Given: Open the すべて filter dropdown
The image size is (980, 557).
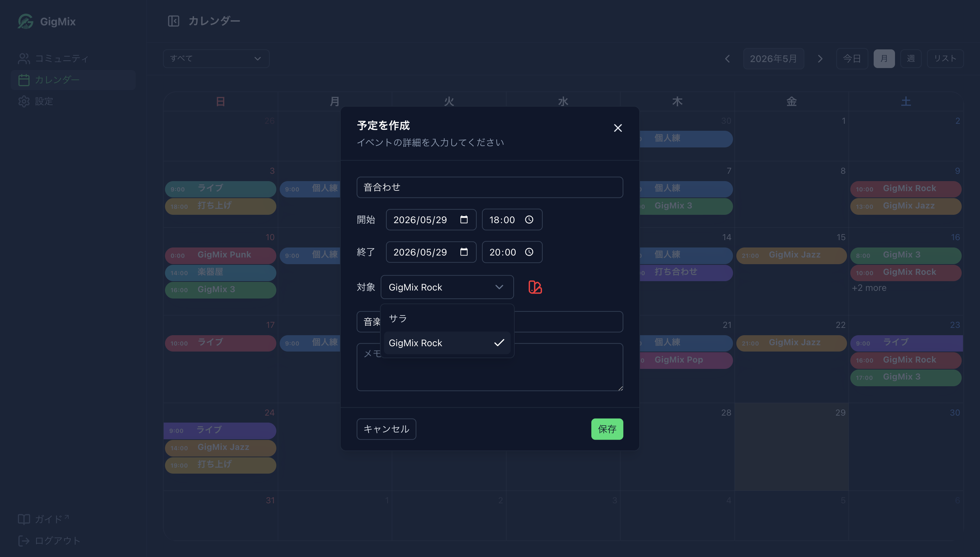Looking at the screenshot, I should click(216, 58).
